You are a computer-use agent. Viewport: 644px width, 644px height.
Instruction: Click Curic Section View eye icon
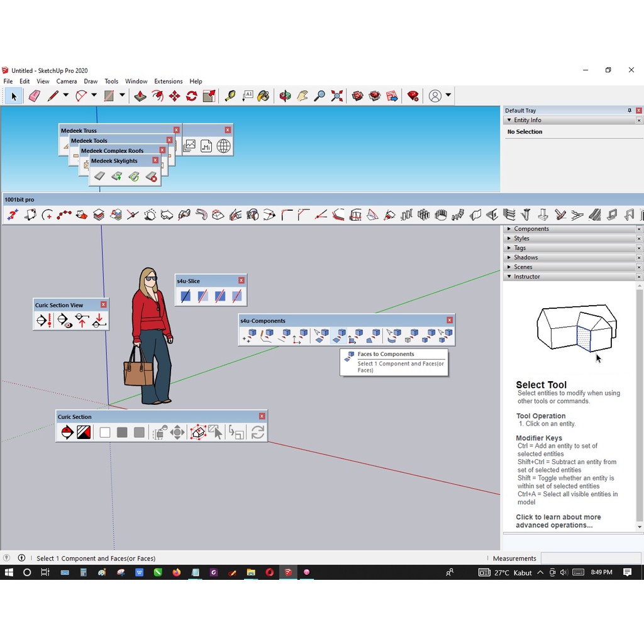pos(64,320)
